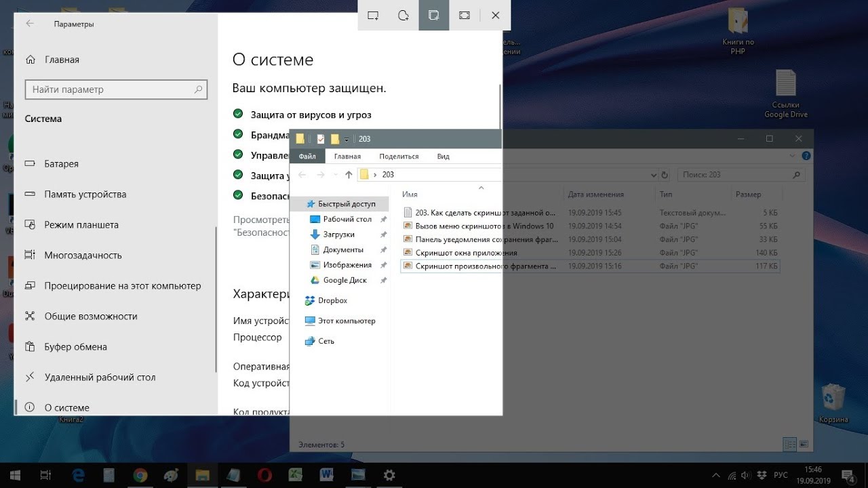Go back with the Settings back arrow
Viewport: 868px width, 488px height.
click(x=29, y=24)
